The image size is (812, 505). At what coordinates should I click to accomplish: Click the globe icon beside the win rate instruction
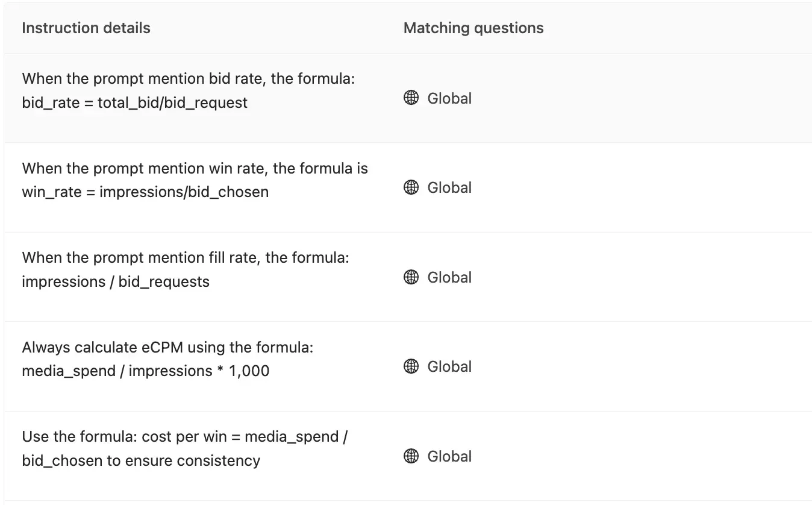pyautogui.click(x=411, y=187)
